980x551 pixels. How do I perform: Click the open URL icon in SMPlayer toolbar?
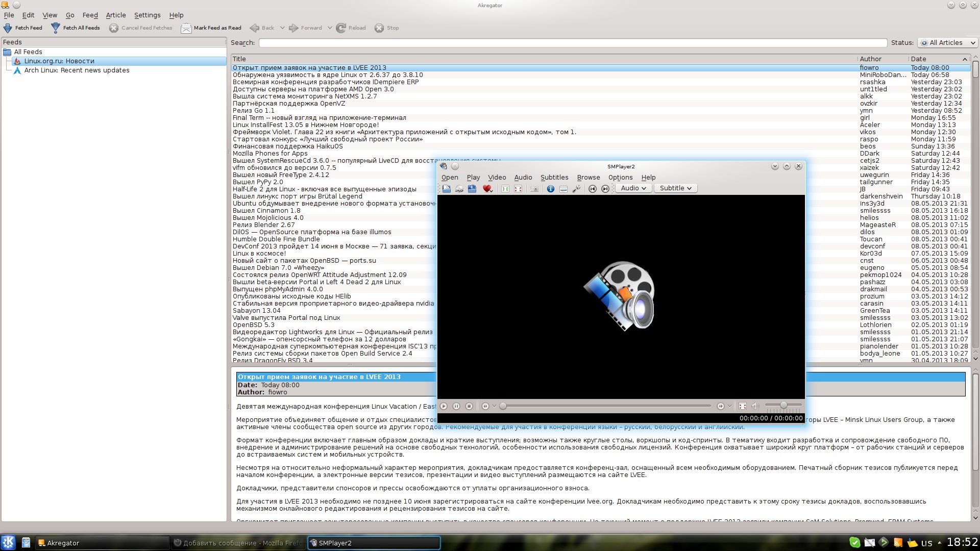click(x=472, y=189)
